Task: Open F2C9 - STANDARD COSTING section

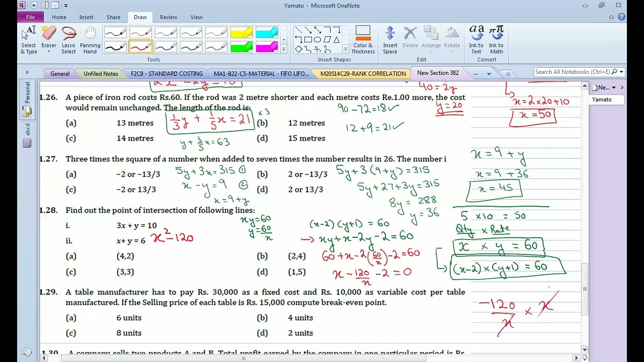Action: (x=167, y=73)
